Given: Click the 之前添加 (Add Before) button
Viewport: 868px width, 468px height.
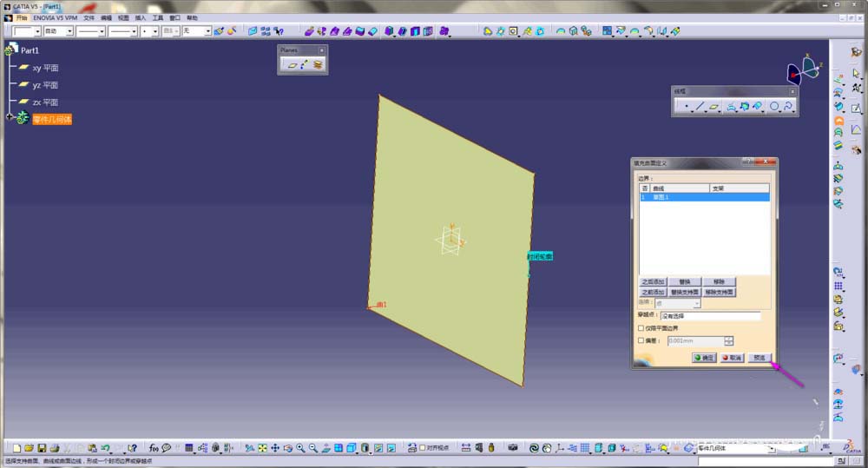Looking at the screenshot, I should (x=654, y=292).
